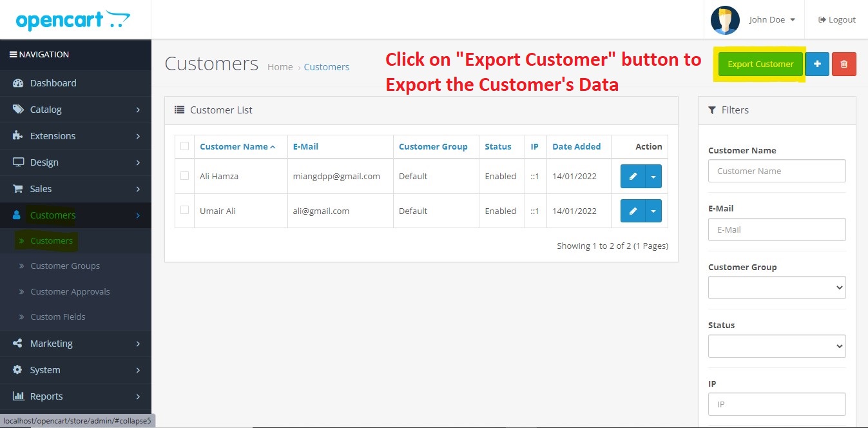Click the Customers breadcrumb link
868x428 pixels.
pos(327,67)
